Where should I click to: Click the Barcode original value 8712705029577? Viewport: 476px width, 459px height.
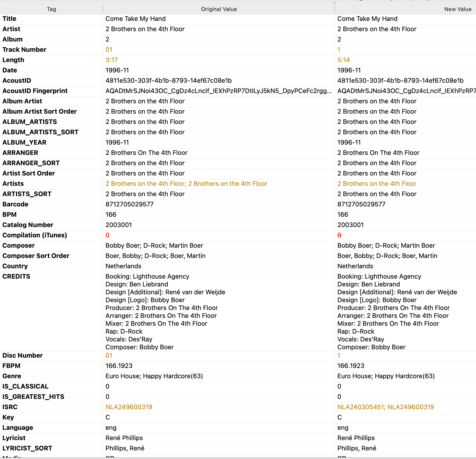(x=129, y=204)
